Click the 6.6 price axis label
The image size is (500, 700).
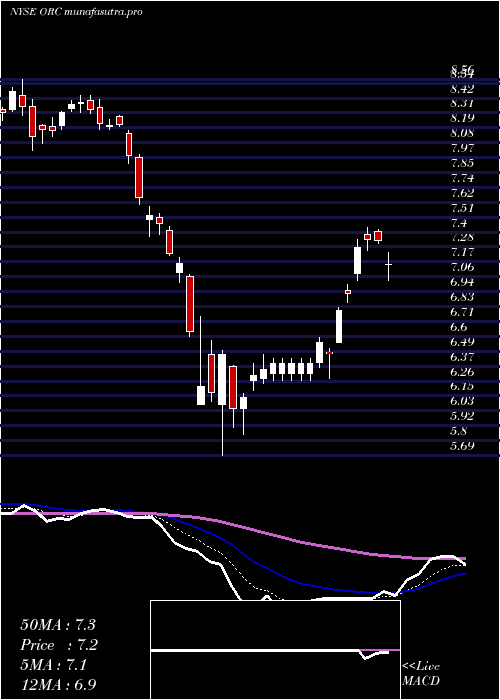tap(459, 327)
